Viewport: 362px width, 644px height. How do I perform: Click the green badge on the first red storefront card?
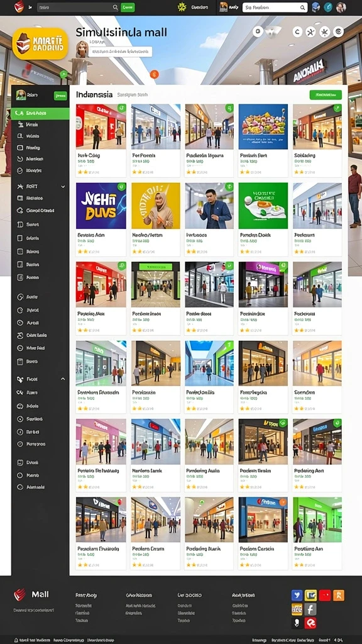(x=121, y=108)
